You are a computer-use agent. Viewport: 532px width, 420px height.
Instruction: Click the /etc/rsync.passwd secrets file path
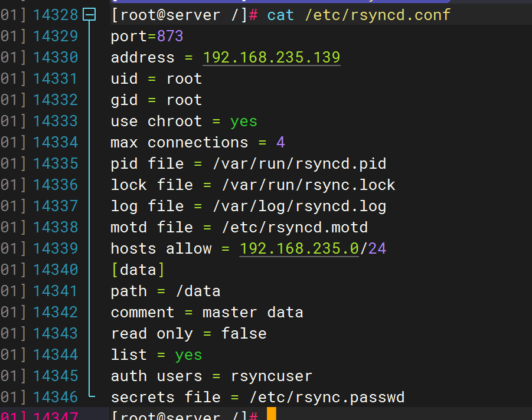click(x=327, y=397)
